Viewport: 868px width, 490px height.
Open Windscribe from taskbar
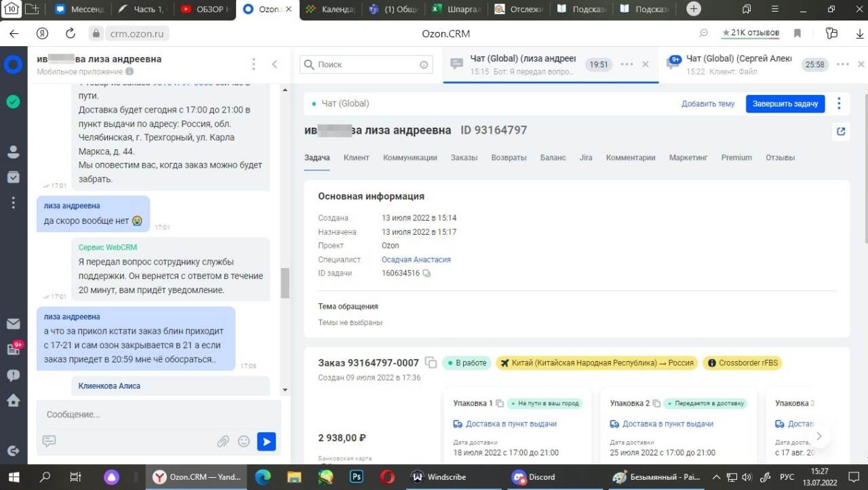(439, 477)
